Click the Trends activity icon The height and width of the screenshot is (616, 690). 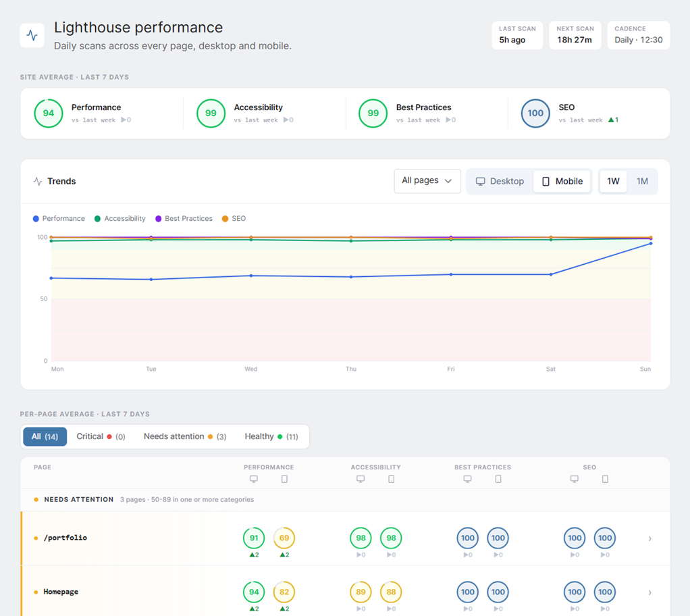tap(38, 182)
